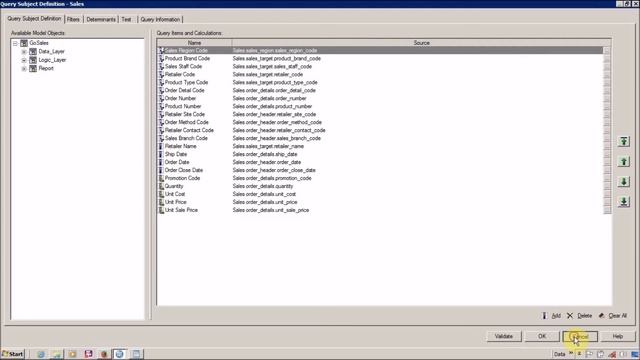Open the Query Information tab
Viewport: 640px width, 360px height.
[x=160, y=19]
